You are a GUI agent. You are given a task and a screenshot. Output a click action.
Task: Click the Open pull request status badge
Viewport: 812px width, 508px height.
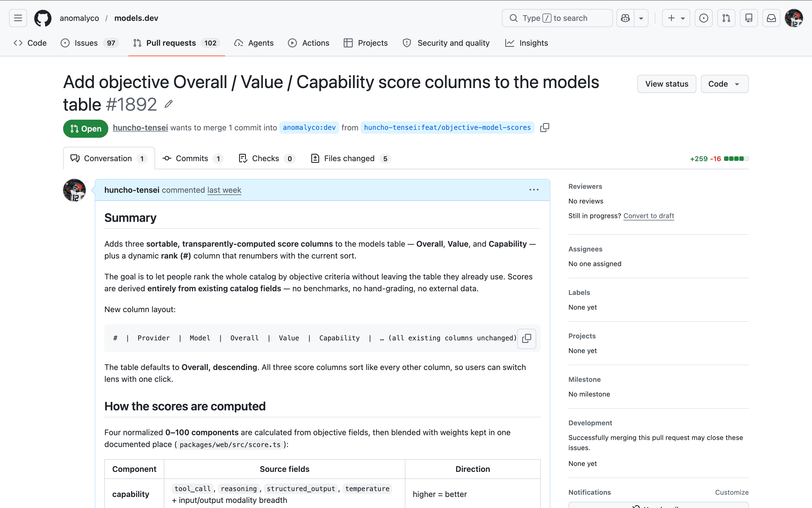[x=85, y=128]
